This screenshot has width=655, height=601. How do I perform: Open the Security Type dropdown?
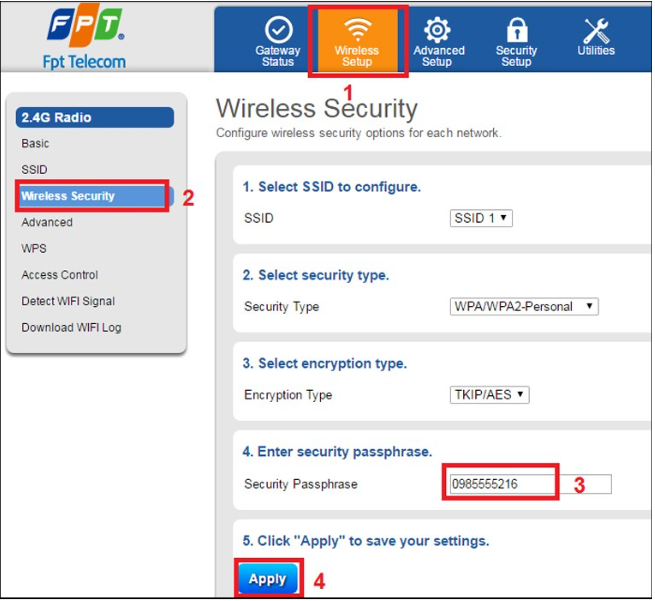point(524,306)
